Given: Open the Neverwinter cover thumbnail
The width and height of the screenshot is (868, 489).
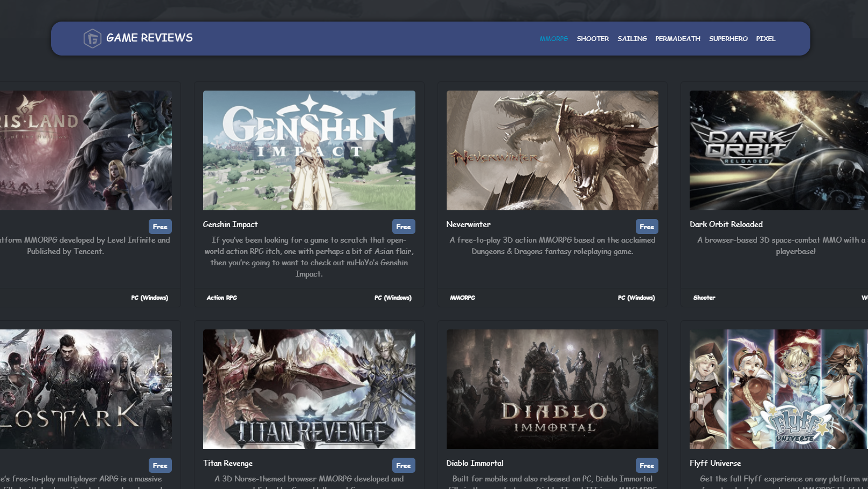Looking at the screenshot, I should [552, 150].
